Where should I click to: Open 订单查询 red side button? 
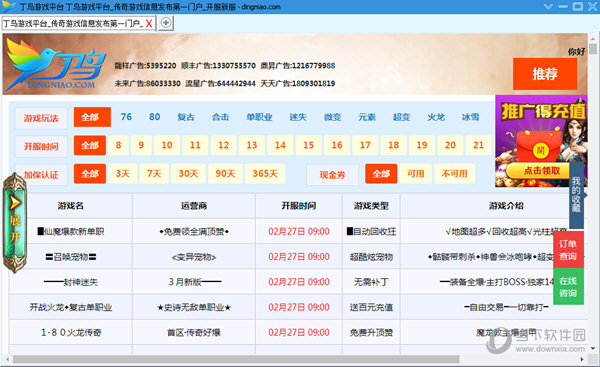click(568, 250)
